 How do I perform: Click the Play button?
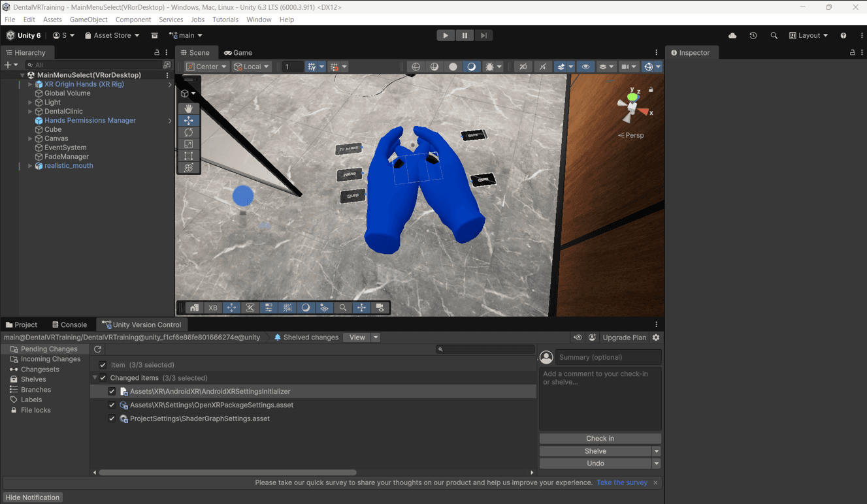(446, 35)
